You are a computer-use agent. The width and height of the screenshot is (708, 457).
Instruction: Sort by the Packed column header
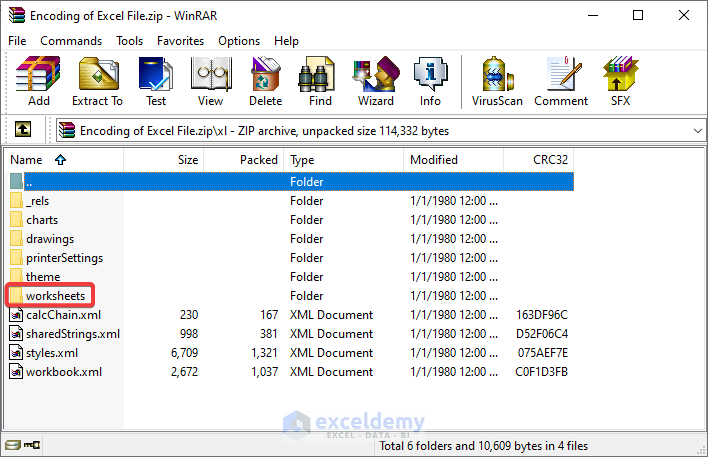point(244,160)
